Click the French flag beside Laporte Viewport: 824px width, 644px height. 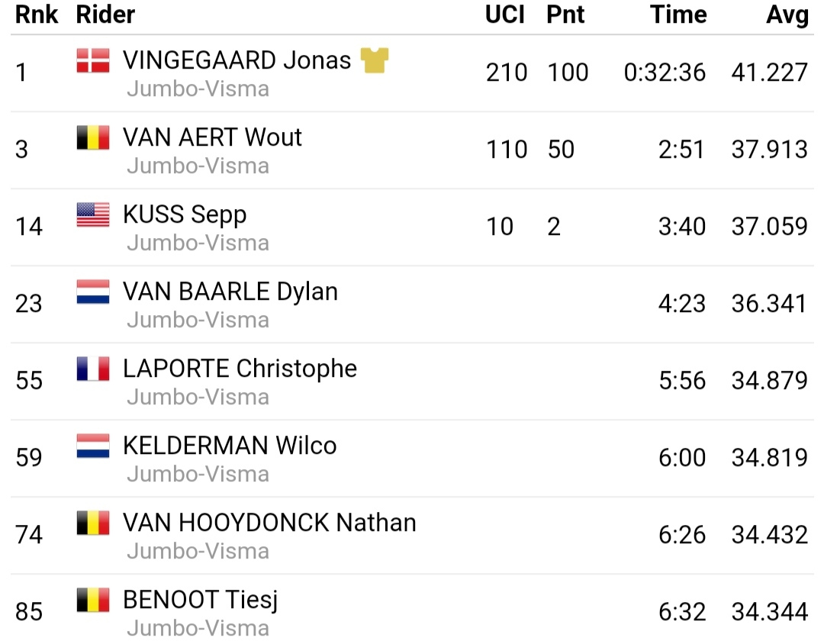coord(93,369)
